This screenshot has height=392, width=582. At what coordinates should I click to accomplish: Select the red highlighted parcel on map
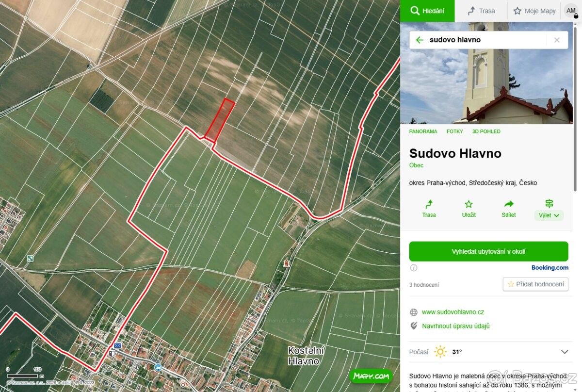[219, 120]
